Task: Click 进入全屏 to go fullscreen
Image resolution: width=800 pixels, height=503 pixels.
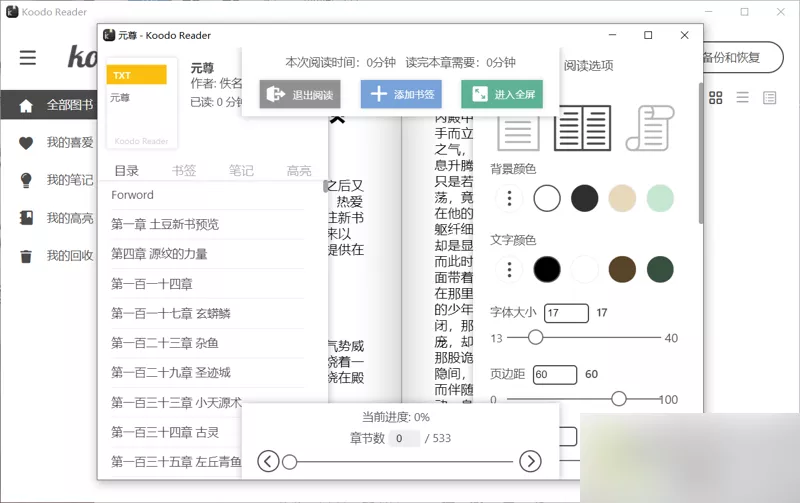Action: pos(502,94)
